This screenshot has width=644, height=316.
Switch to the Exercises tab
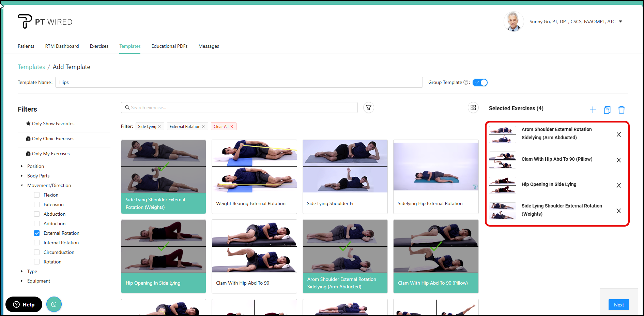pyautogui.click(x=99, y=46)
